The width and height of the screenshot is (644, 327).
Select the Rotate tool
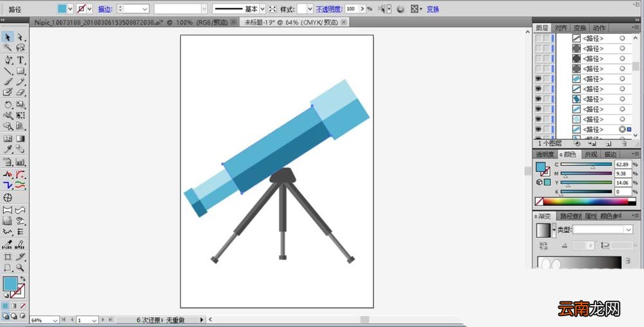[8, 105]
